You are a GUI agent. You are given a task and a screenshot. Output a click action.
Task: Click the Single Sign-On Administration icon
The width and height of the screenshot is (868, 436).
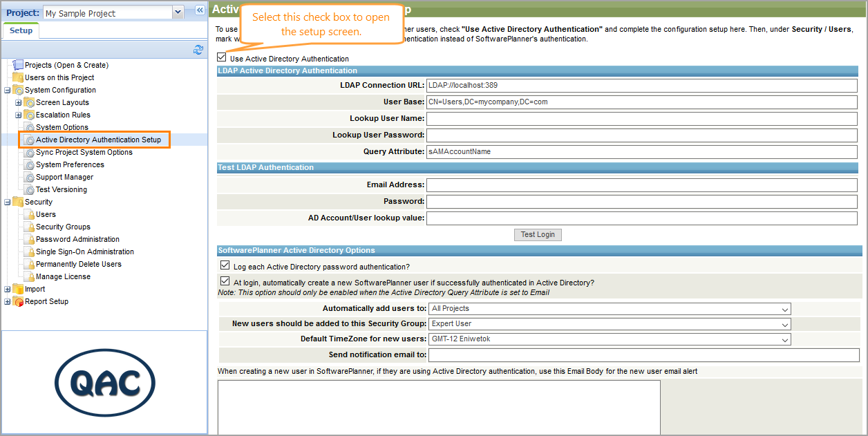tap(29, 252)
